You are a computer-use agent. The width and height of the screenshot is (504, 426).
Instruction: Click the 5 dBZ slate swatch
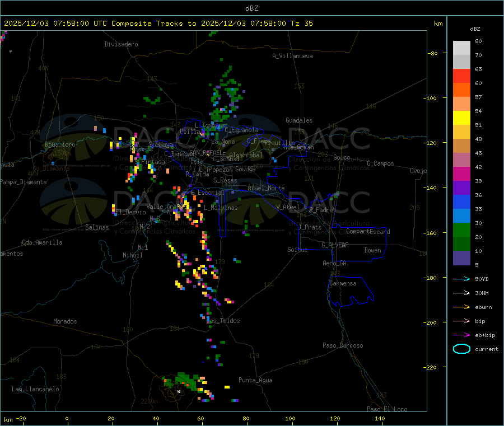coord(461,258)
